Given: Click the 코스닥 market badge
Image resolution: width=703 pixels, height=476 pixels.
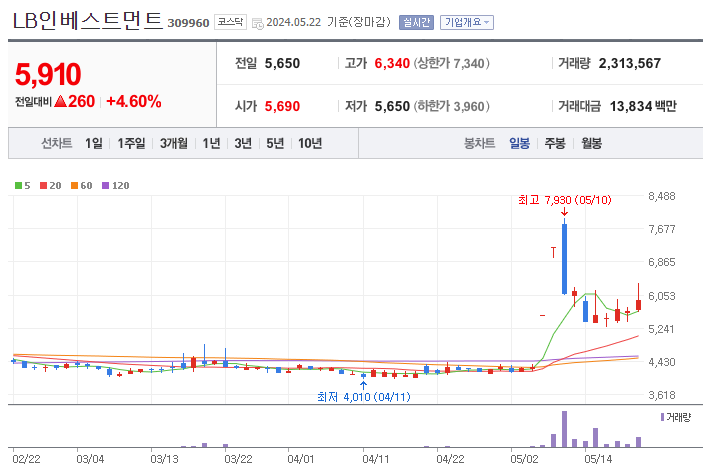Looking at the screenshot, I should (x=230, y=22).
